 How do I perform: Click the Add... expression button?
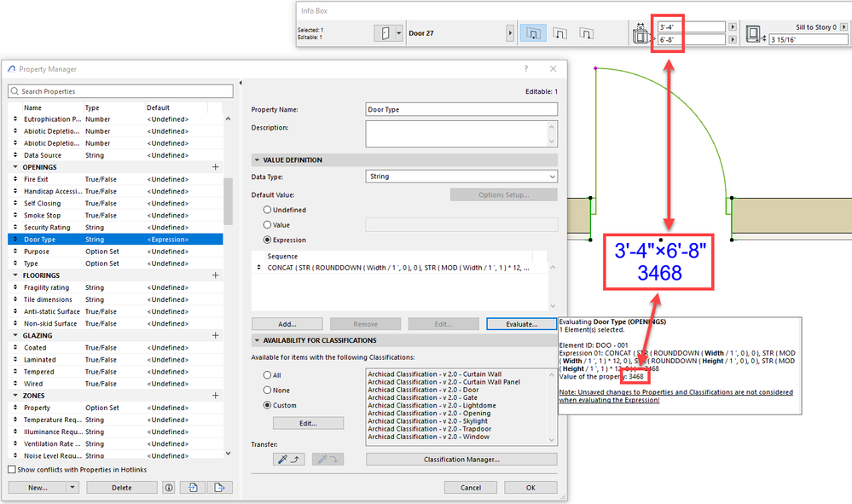tap(287, 324)
